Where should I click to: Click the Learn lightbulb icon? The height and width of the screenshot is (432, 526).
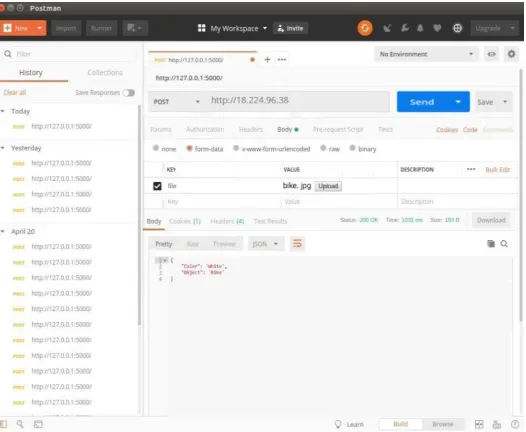click(338, 424)
